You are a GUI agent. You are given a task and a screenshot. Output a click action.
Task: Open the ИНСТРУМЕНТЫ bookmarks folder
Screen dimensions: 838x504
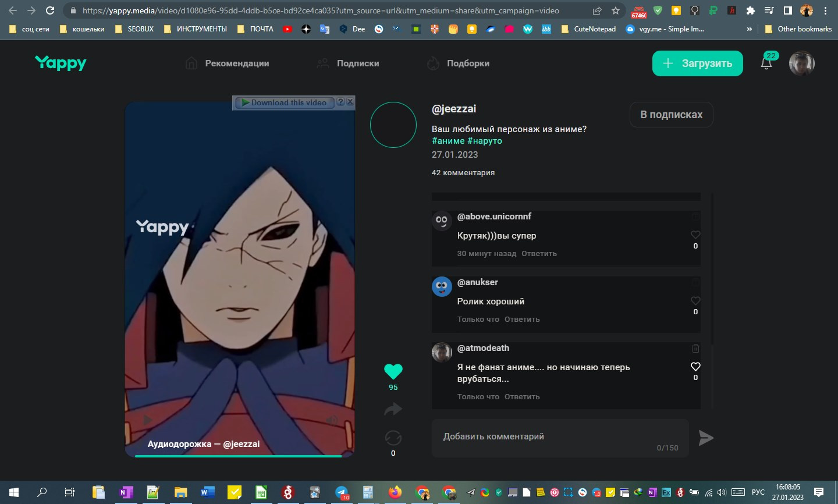(x=196, y=29)
